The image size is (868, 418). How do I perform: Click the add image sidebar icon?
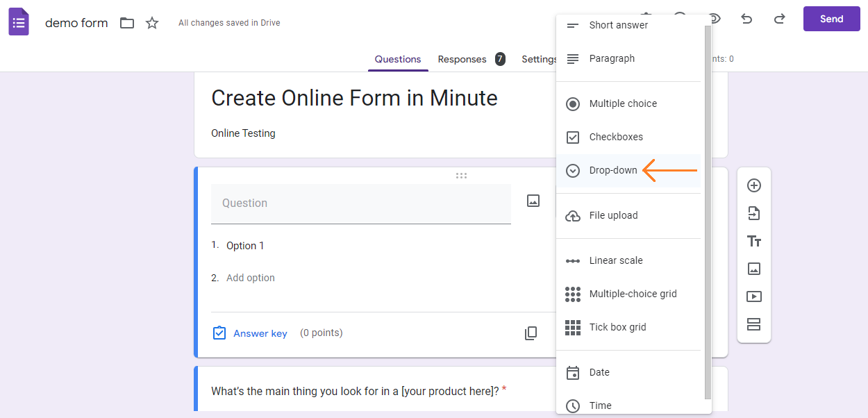tap(753, 269)
